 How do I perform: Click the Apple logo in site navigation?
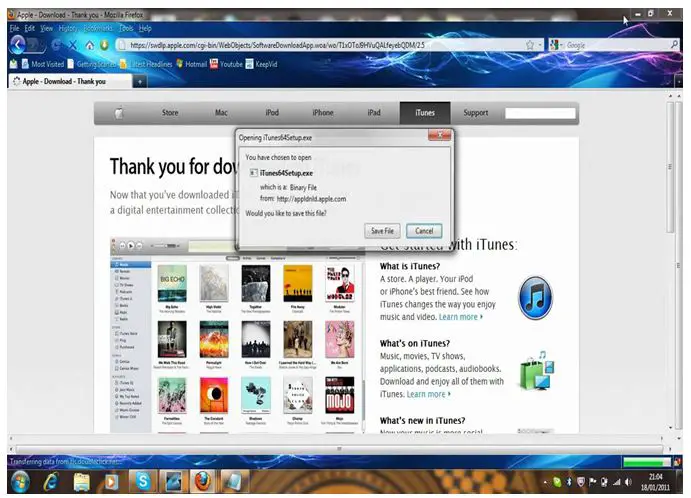(x=119, y=113)
